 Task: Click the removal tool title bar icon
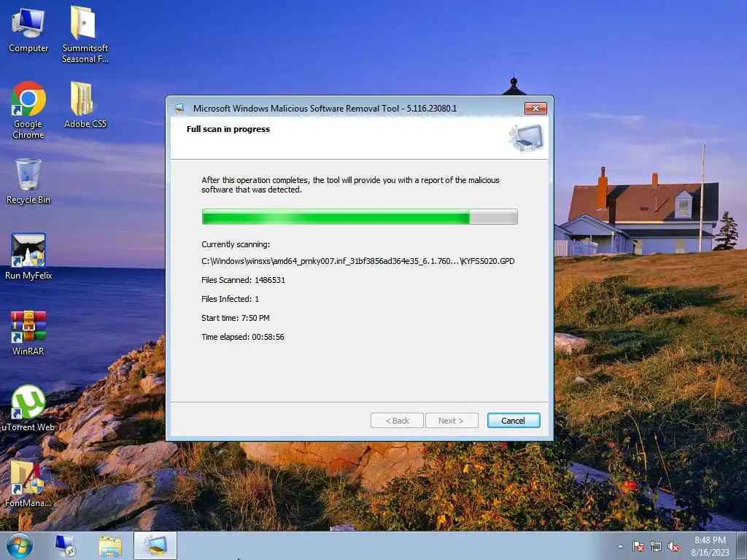pyautogui.click(x=179, y=108)
